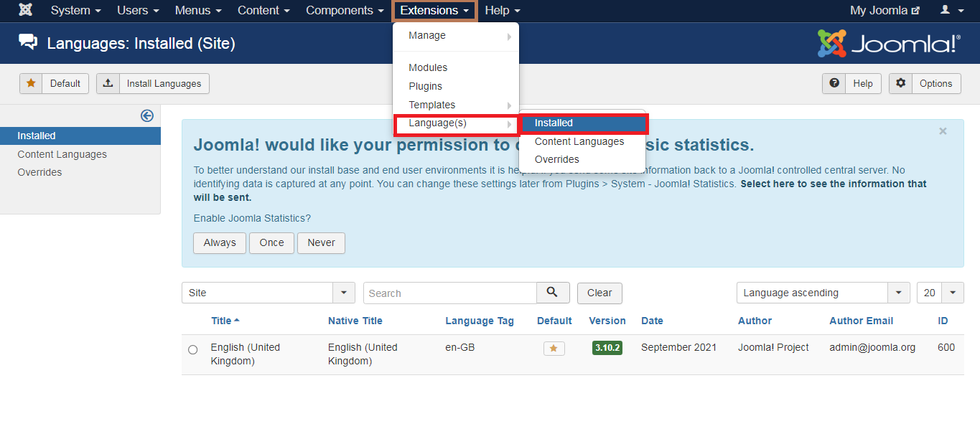
Task: Expand the Manage submenu
Action: [x=456, y=35]
